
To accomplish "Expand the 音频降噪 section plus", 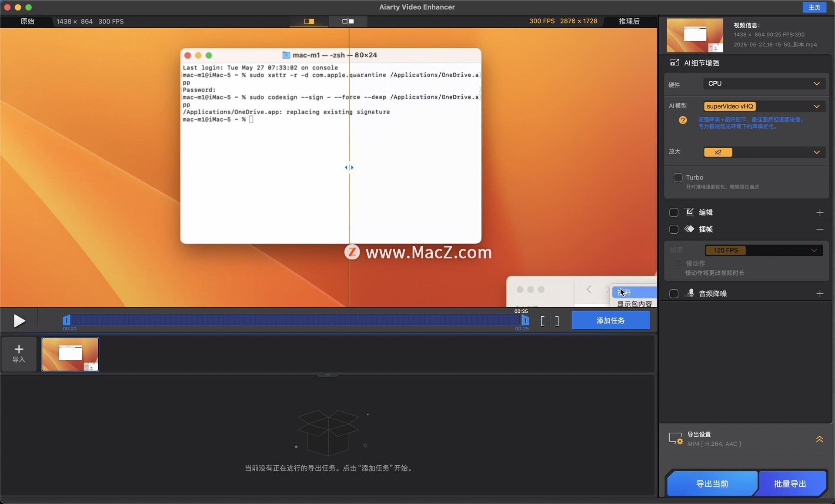I will pyautogui.click(x=820, y=294).
